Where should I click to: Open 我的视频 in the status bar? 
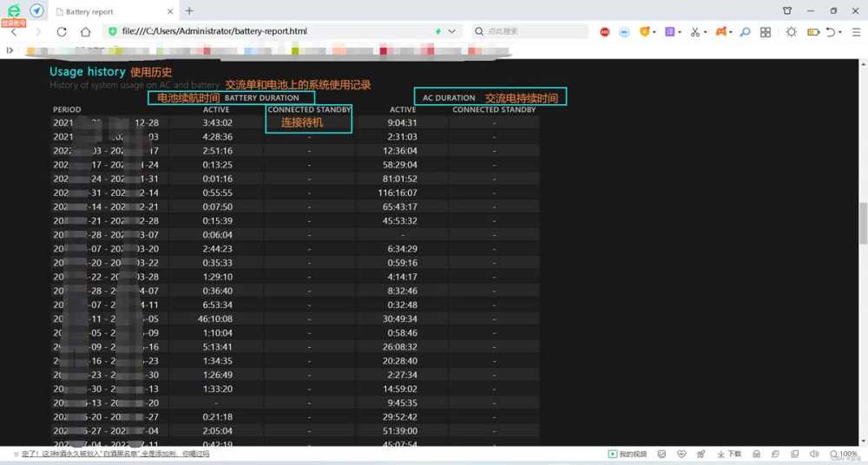click(628, 454)
